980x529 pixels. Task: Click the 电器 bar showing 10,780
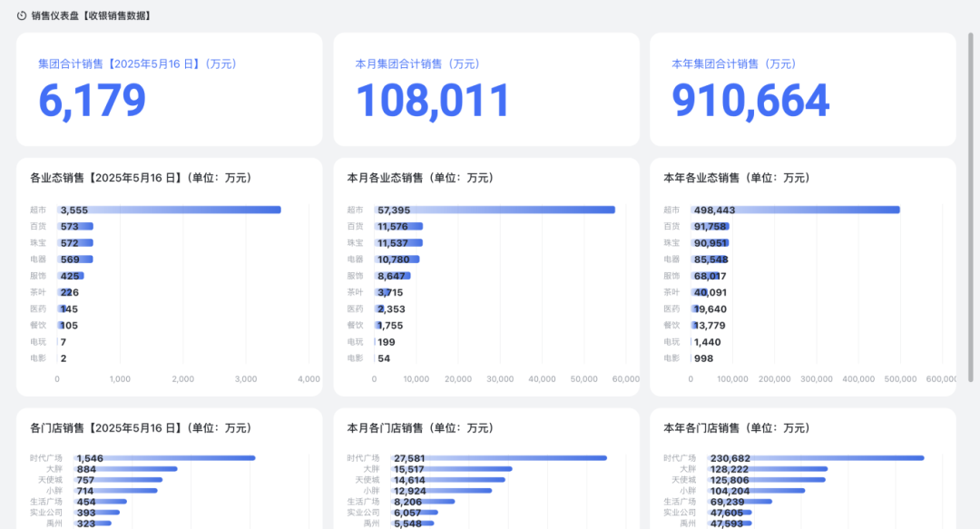[x=397, y=260]
